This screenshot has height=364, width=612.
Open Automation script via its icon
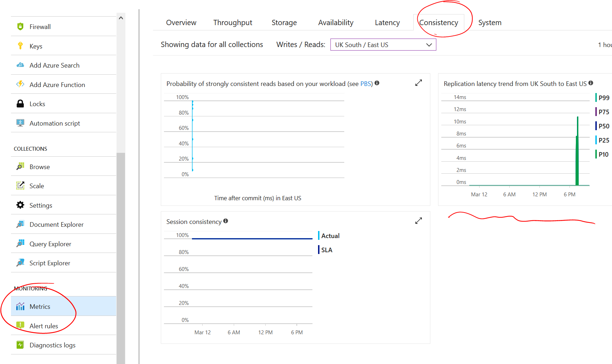coord(20,123)
